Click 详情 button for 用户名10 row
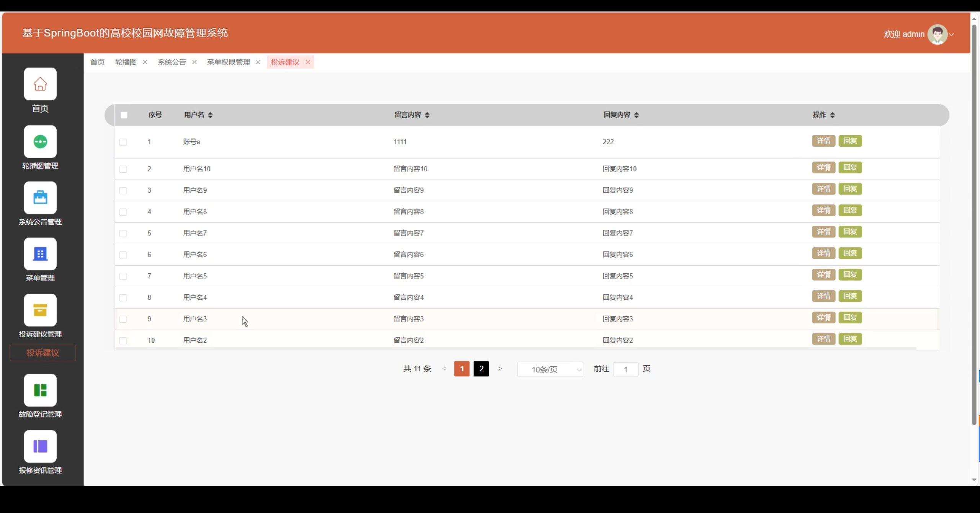This screenshot has height=513, width=980. tap(823, 167)
